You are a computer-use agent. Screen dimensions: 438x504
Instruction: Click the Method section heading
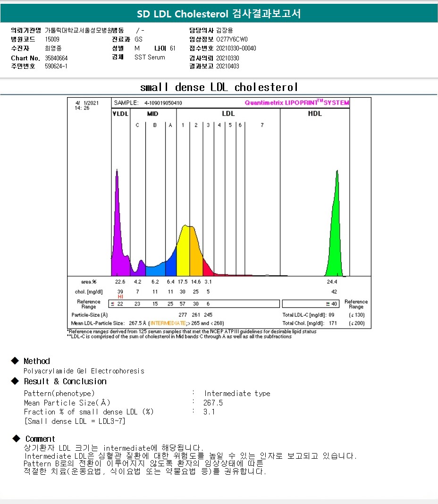click(x=37, y=361)
